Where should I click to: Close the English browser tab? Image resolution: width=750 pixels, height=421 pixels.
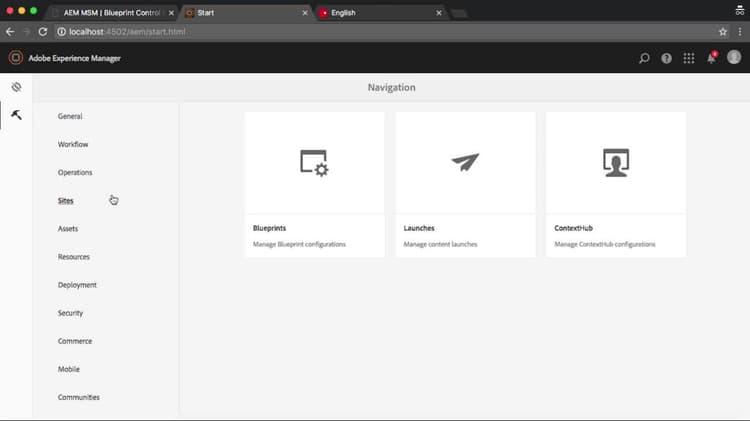click(439, 13)
